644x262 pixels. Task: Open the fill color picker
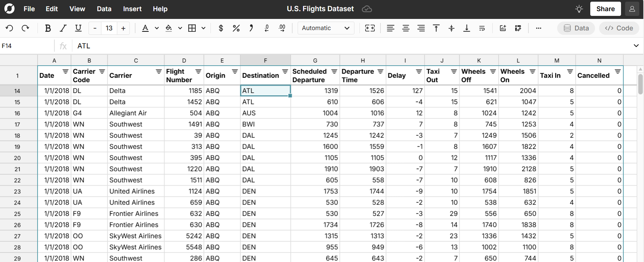coord(169,28)
